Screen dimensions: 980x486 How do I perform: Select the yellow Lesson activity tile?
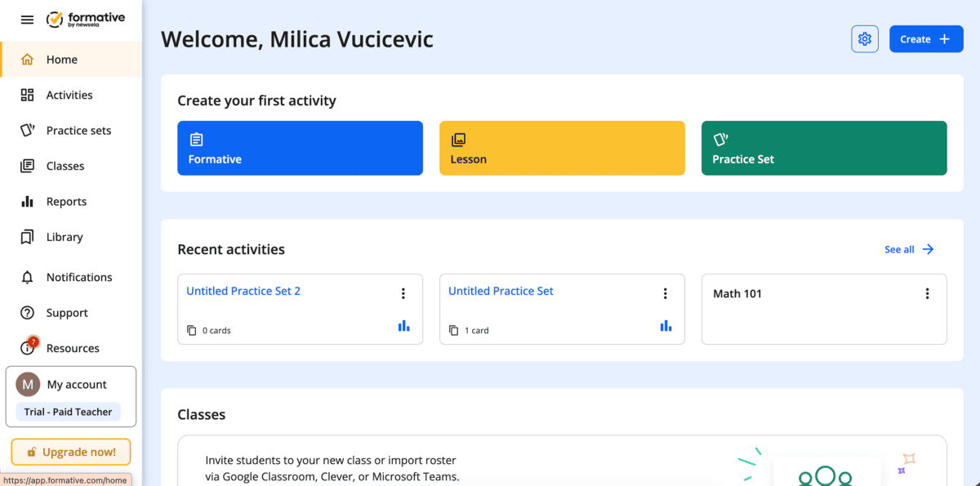coord(562,148)
